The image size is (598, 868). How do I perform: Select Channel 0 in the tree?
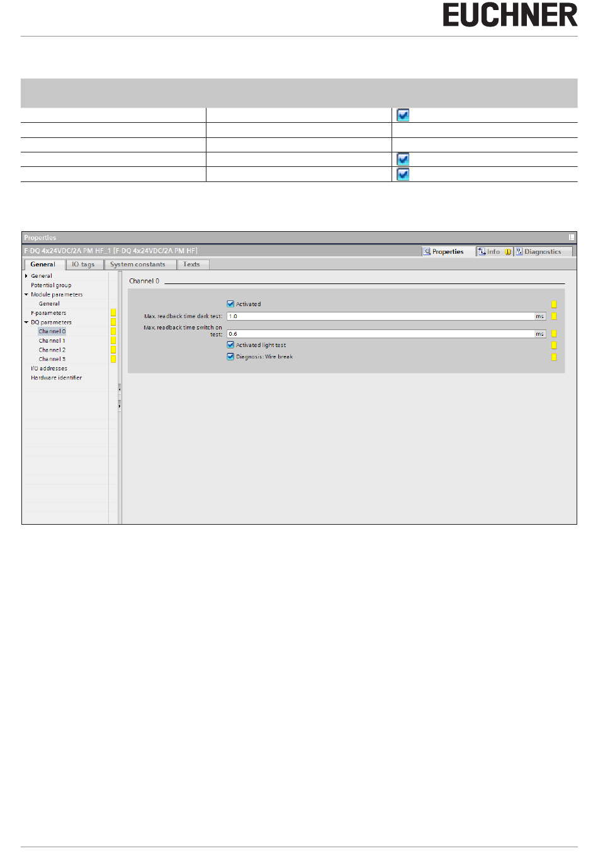[x=52, y=331]
